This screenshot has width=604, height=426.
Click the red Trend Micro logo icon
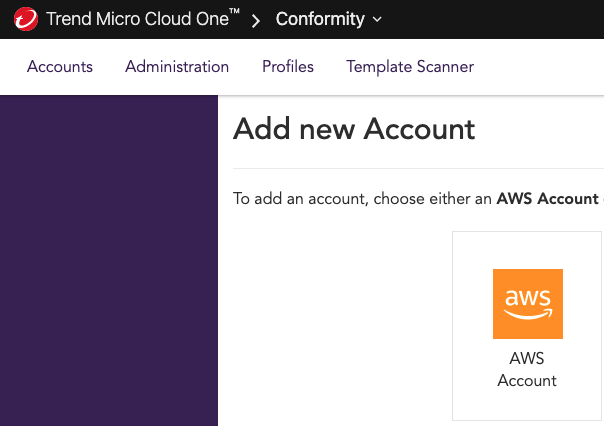pos(26,19)
